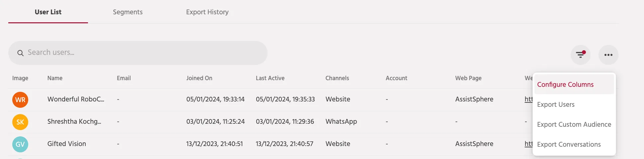This screenshot has width=644, height=159.
Task: Open the web URL link in Wonderful RoboC row
Action: [x=528, y=99]
